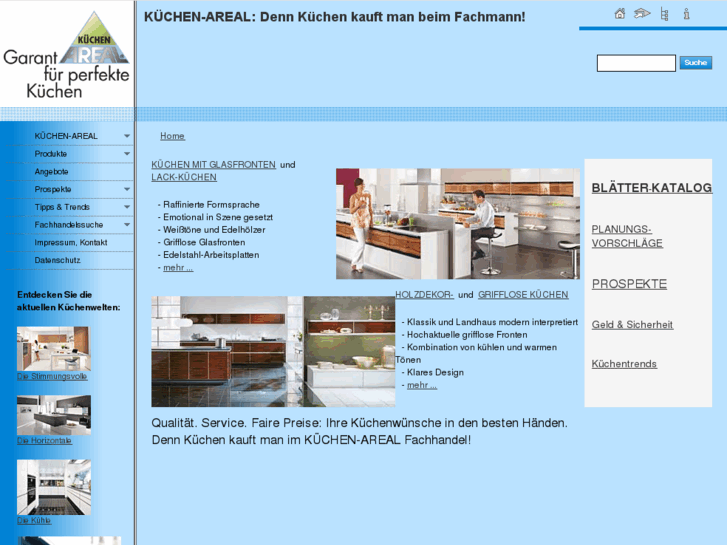Open Geld & Sicherheit link
Image resolution: width=727 pixels, height=545 pixels.
[x=632, y=325]
